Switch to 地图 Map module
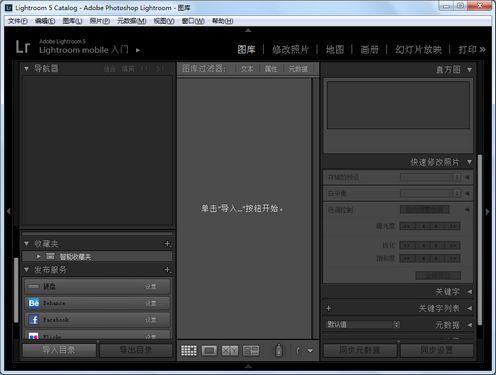The height and width of the screenshot is (375, 496). (x=335, y=50)
